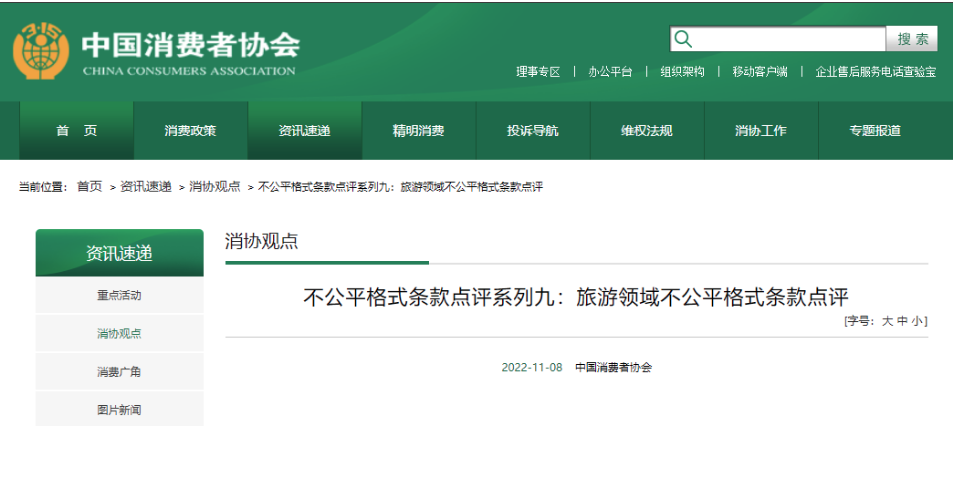Open 企业售后服务电话查验宝 link

click(876, 72)
